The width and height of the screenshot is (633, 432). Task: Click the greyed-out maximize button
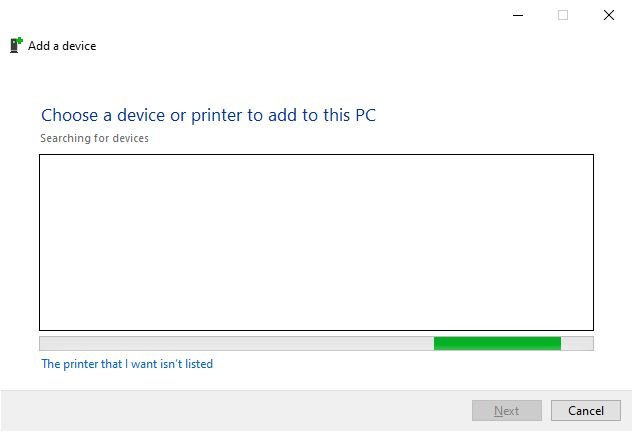tap(563, 15)
